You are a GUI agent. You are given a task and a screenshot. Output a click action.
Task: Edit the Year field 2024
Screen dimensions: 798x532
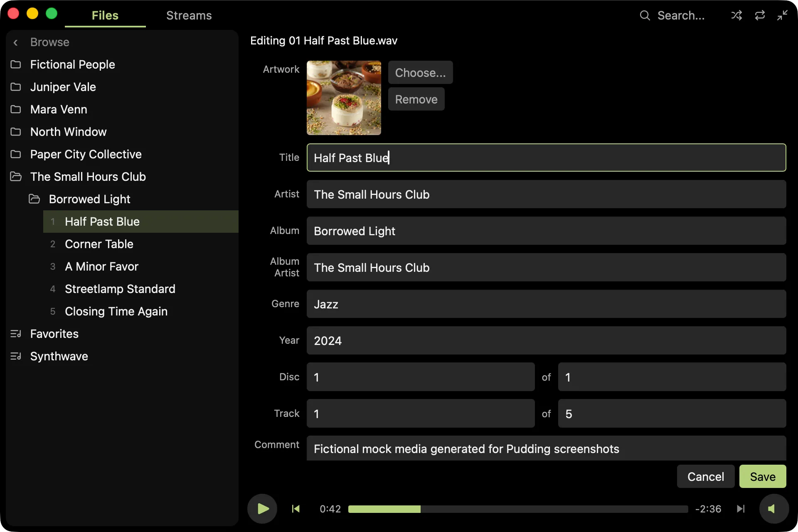(x=546, y=340)
